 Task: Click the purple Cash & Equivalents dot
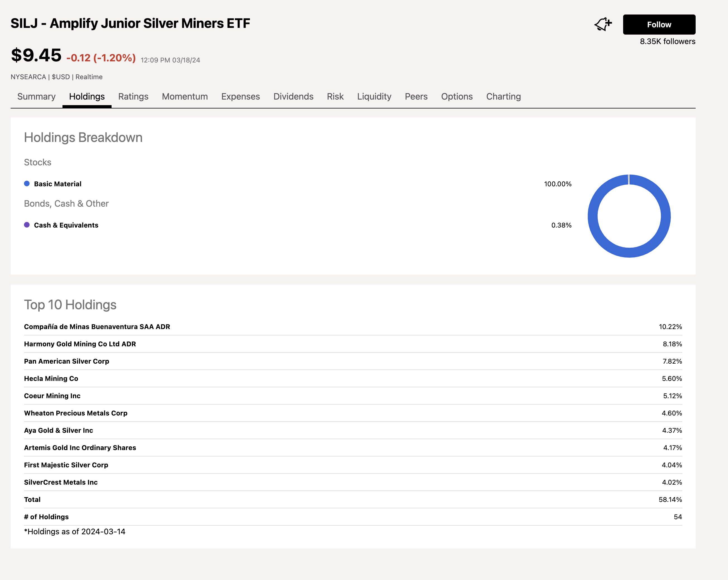tap(27, 225)
